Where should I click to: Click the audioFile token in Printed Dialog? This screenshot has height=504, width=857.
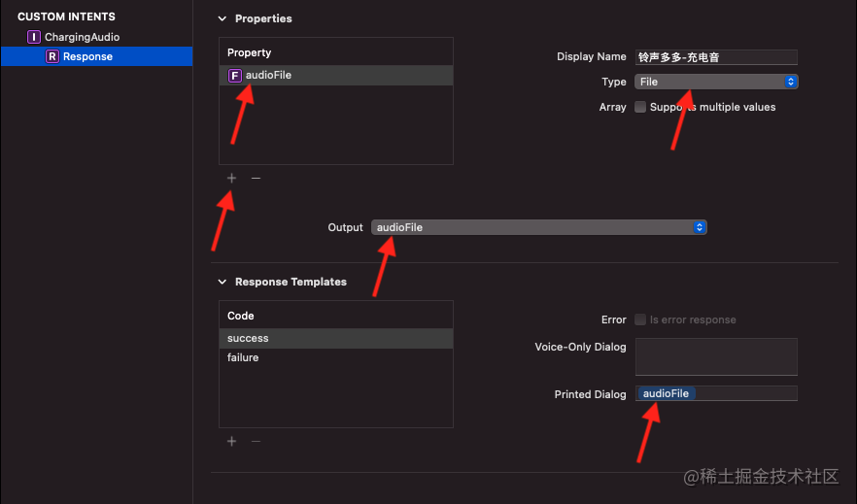(x=666, y=393)
